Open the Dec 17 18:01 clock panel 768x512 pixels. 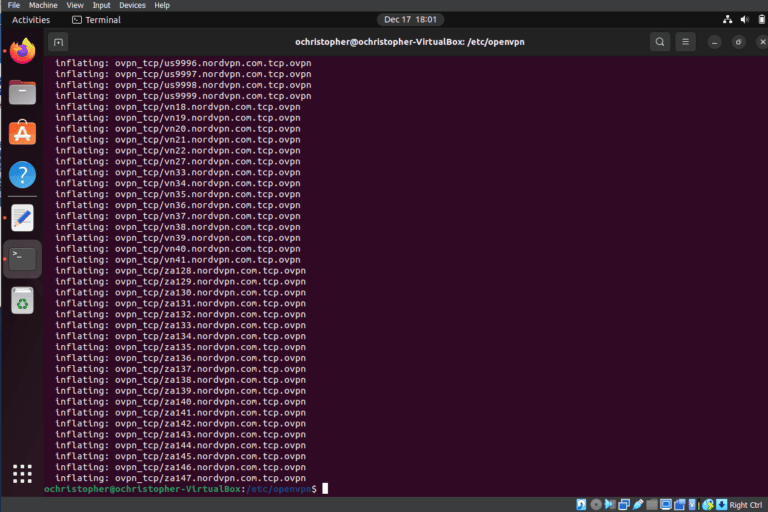pos(410,20)
